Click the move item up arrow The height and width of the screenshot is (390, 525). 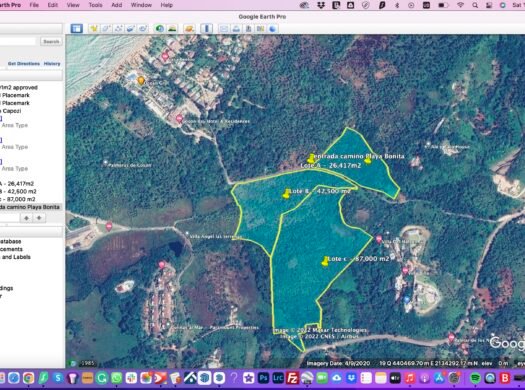[26, 218]
